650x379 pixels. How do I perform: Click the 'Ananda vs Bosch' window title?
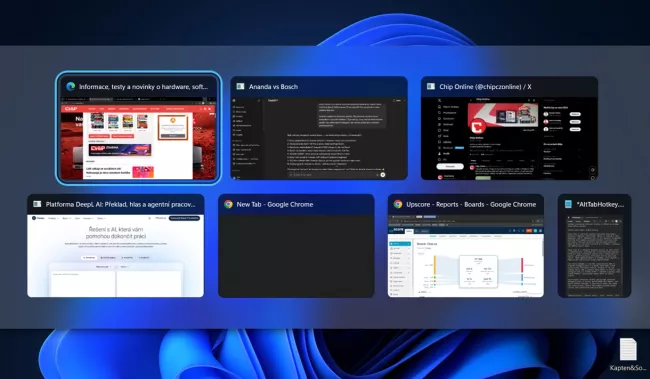[273, 87]
